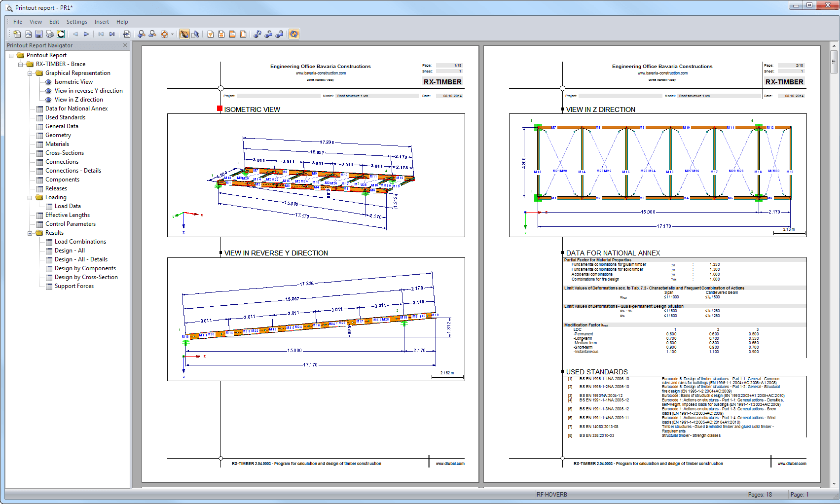The height and width of the screenshot is (504, 840).
Task: Select Load Data under Loading
Action: 68,206
